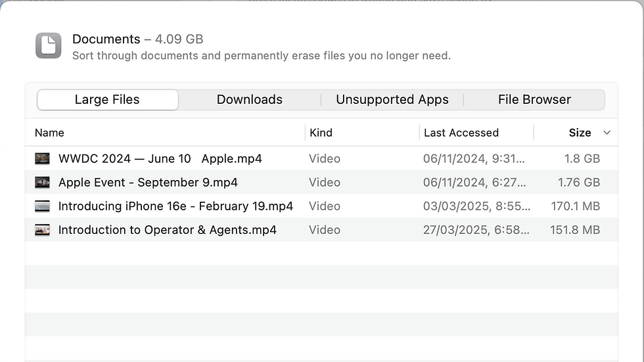644x362 pixels.
Task: Click the 151.8 MB size value
Action: click(x=575, y=230)
